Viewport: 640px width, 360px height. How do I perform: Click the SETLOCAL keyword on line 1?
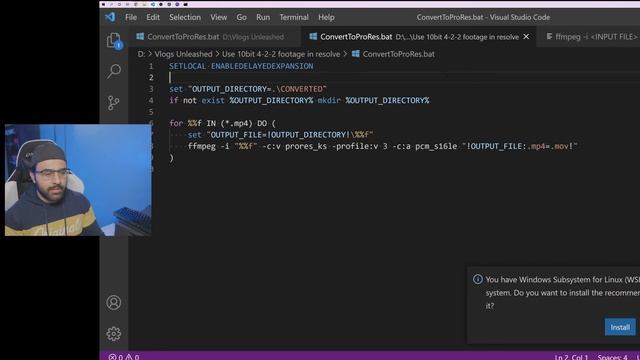188,66
